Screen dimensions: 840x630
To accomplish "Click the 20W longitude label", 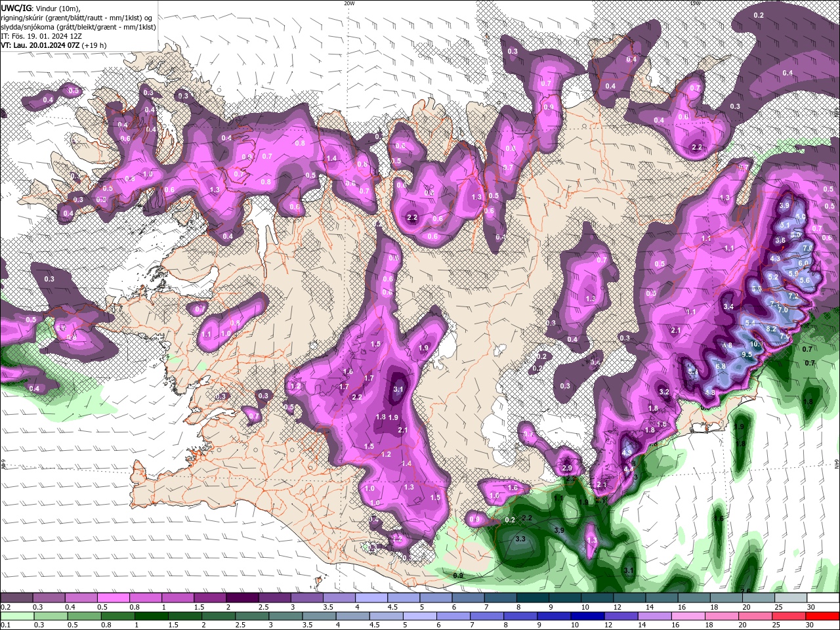I will tap(349, 3).
